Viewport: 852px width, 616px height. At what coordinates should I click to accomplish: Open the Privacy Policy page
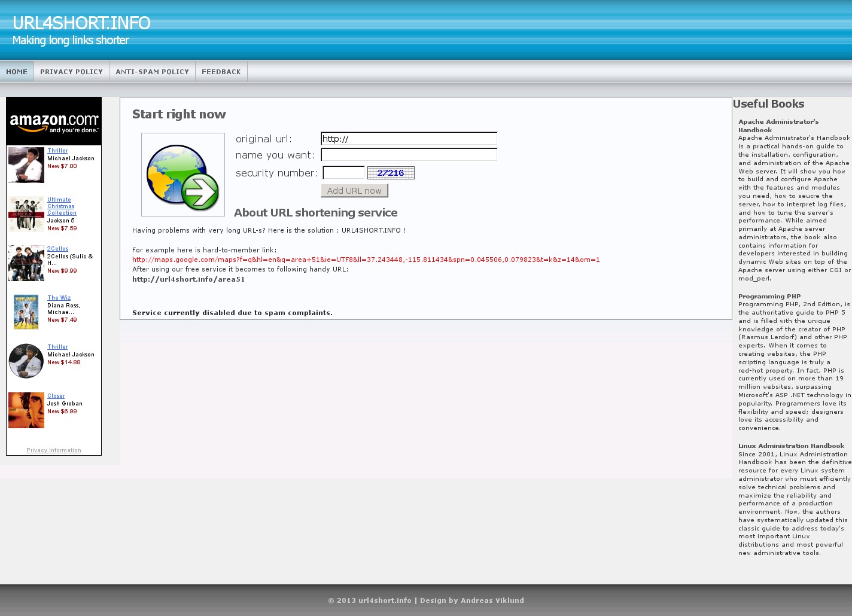click(71, 72)
